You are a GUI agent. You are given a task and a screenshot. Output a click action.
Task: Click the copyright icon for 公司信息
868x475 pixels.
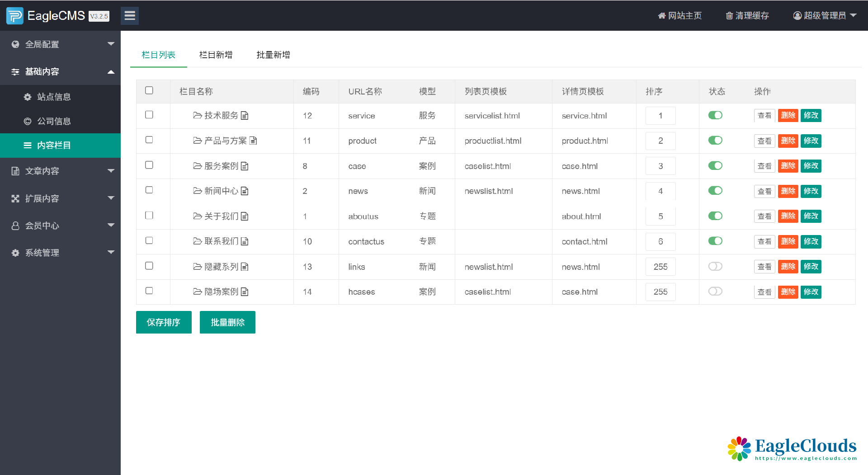28,121
